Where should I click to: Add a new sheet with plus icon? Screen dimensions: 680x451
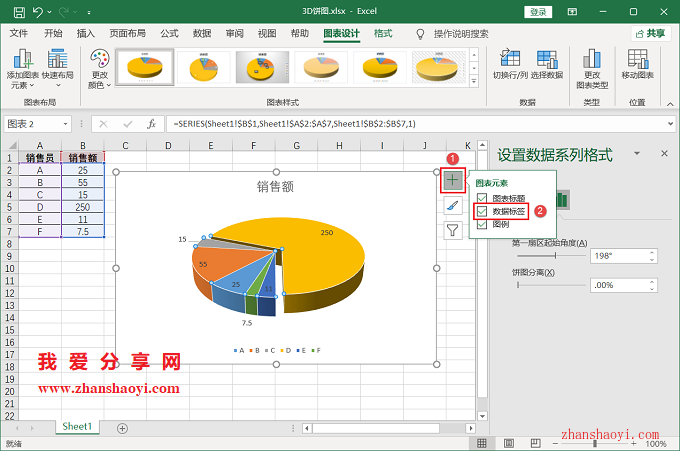coord(122,428)
